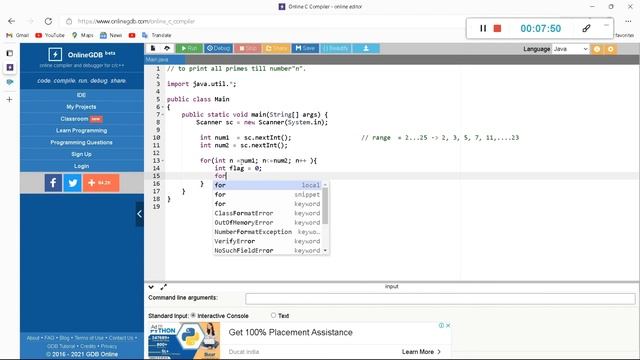Click the orange plus share count button
This screenshot has width=640, height=360.
(x=101, y=182)
